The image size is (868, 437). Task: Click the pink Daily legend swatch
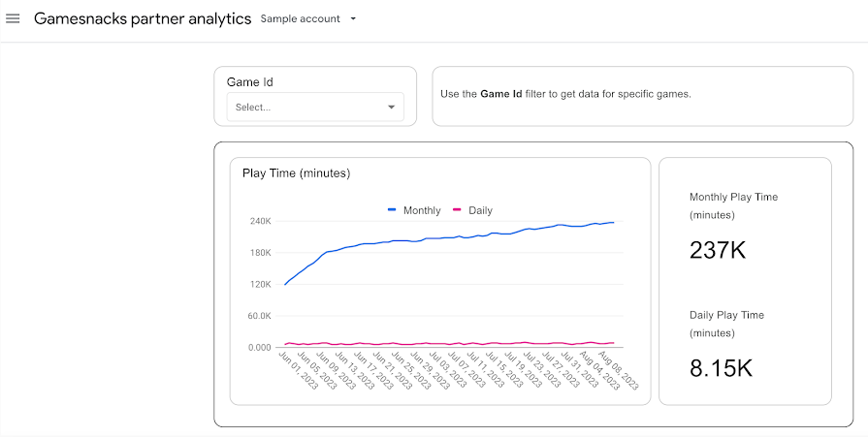pos(457,209)
